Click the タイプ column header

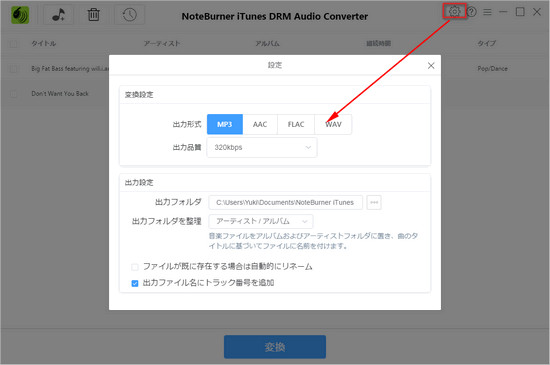(487, 43)
